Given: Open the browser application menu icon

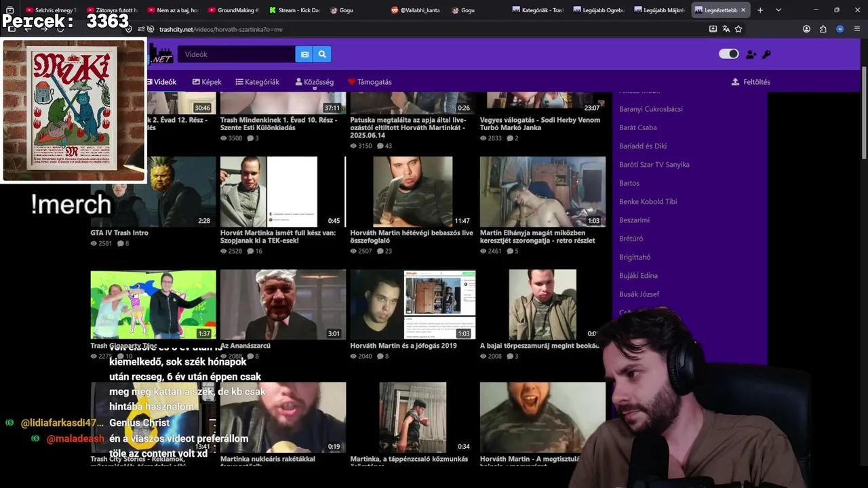Looking at the screenshot, I should 857,29.
